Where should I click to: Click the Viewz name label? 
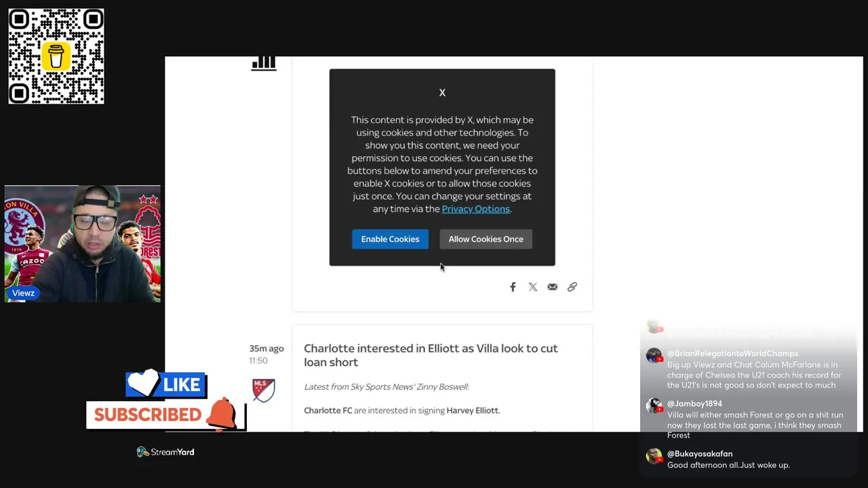coord(23,293)
